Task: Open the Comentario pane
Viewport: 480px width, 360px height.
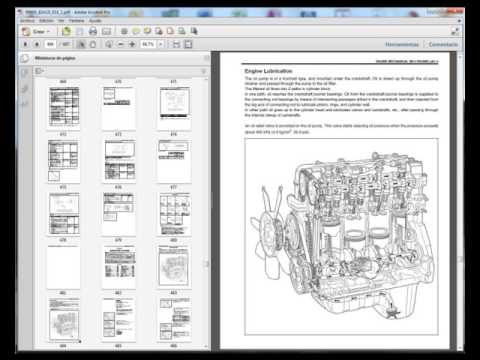Action: pos(443,44)
